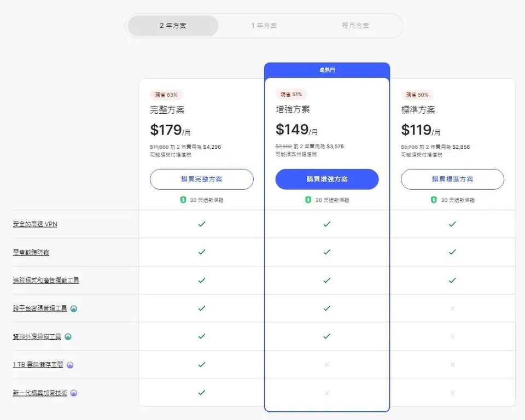
Task: Click the 最熱門 banner on 增強方案
Action: coord(327,70)
